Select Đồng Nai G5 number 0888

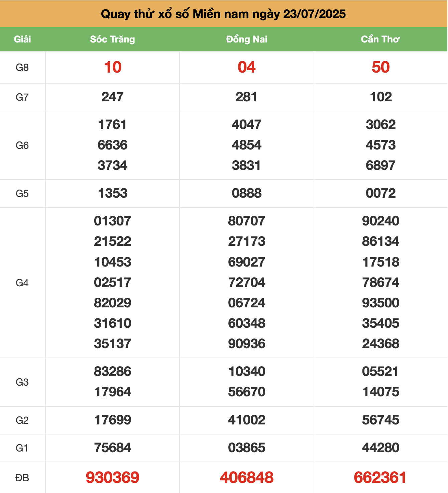(246, 193)
